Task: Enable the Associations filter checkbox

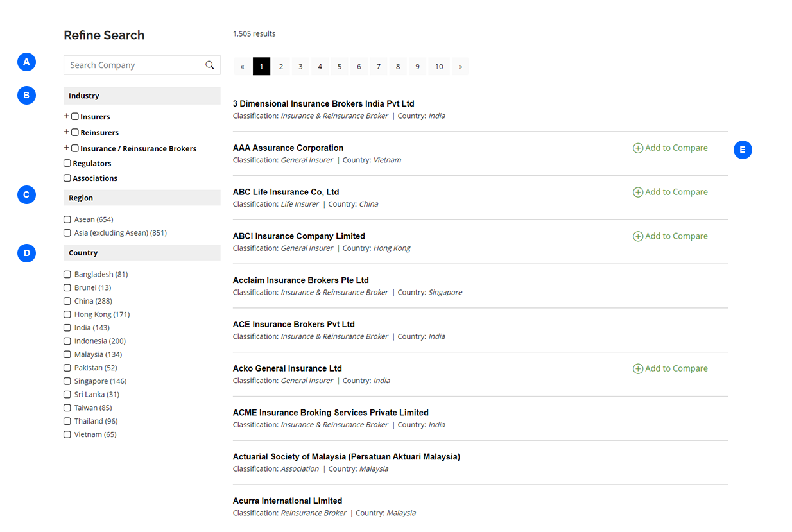Action: (67, 178)
